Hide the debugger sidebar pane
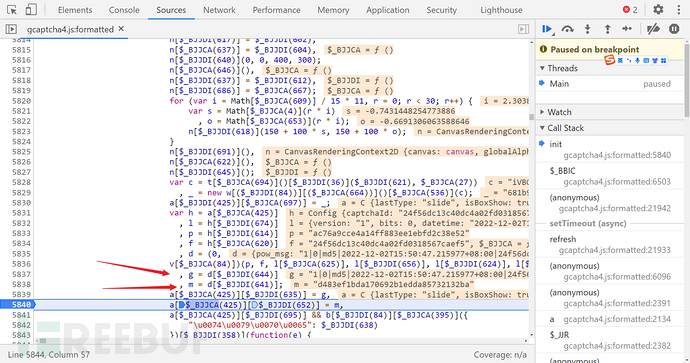 pyautogui.click(x=523, y=29)
